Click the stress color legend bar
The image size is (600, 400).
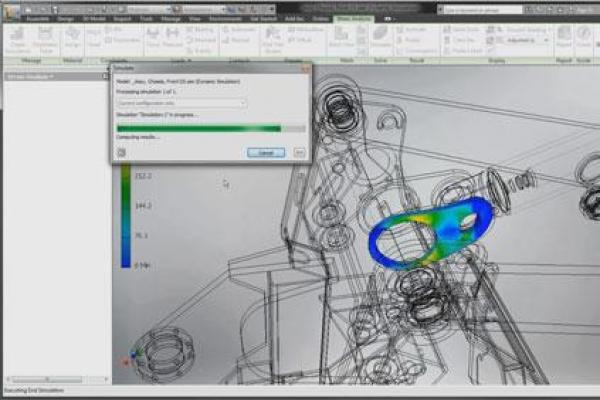point(125,215)
